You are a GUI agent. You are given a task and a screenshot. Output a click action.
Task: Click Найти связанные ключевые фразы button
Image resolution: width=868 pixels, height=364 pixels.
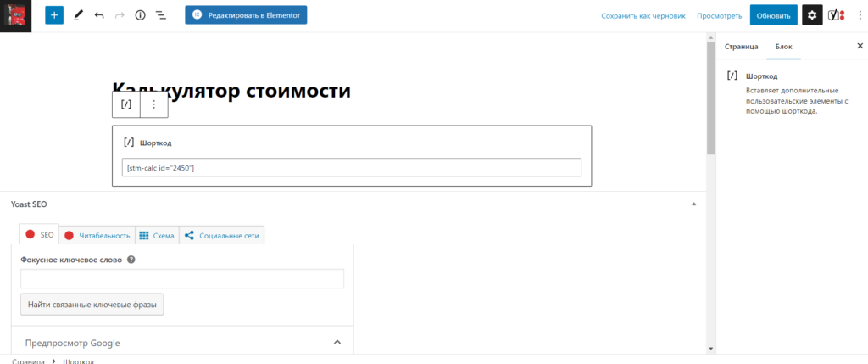click(92, 305)
